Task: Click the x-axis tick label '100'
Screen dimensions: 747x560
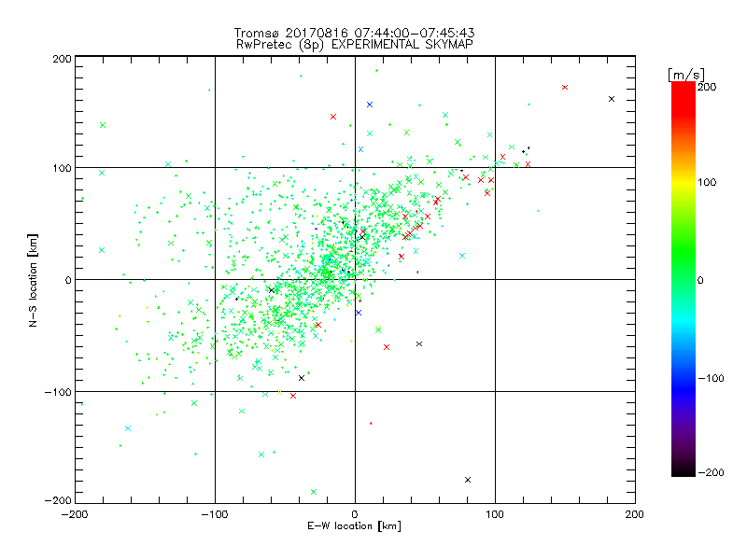Action: [495, 514]
